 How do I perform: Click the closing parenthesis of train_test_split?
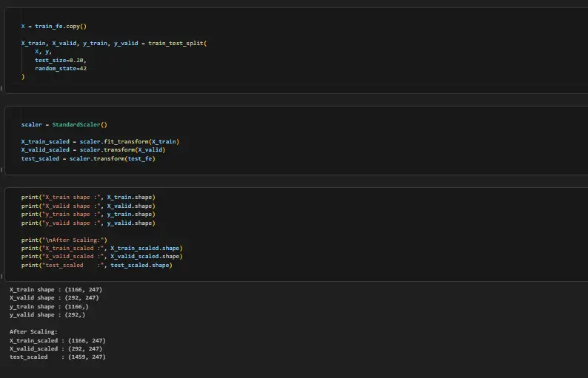[x=23, y=77]
